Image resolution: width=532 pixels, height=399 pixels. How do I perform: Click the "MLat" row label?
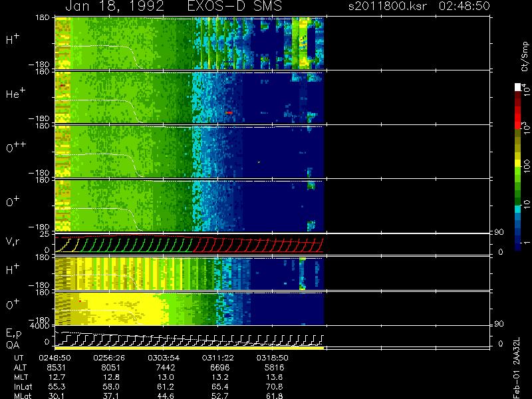23,396
